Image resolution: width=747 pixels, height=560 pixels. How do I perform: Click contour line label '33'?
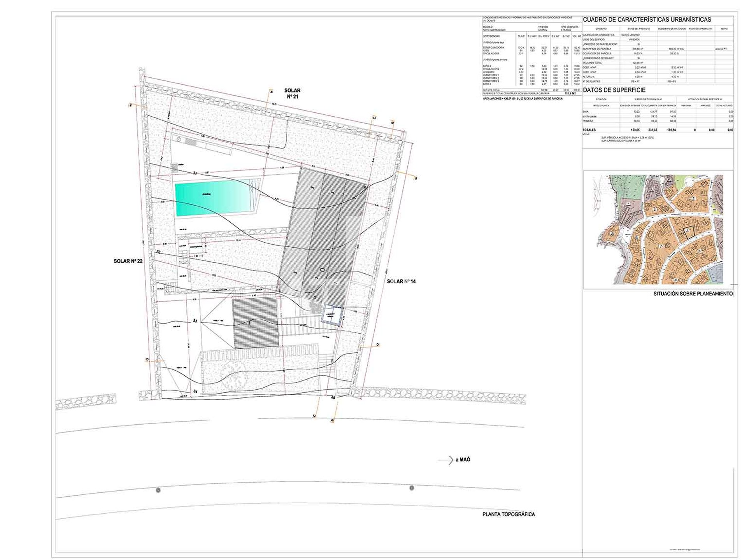point(195,321)
